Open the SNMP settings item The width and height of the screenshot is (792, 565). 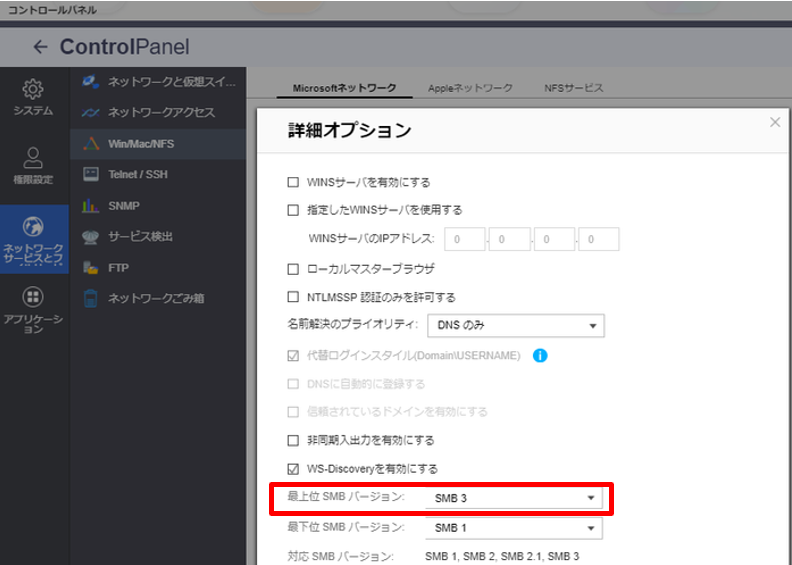pos(124,205)
